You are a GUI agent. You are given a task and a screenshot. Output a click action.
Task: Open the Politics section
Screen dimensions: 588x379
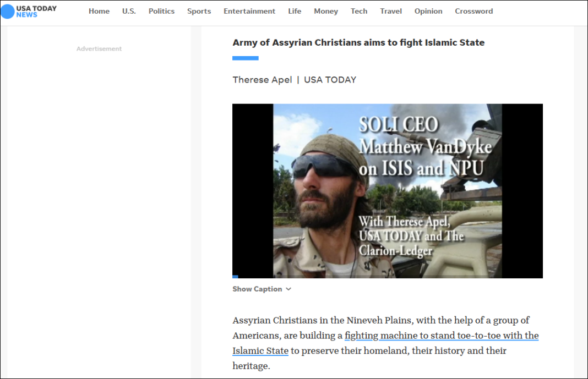pos(161,12)
